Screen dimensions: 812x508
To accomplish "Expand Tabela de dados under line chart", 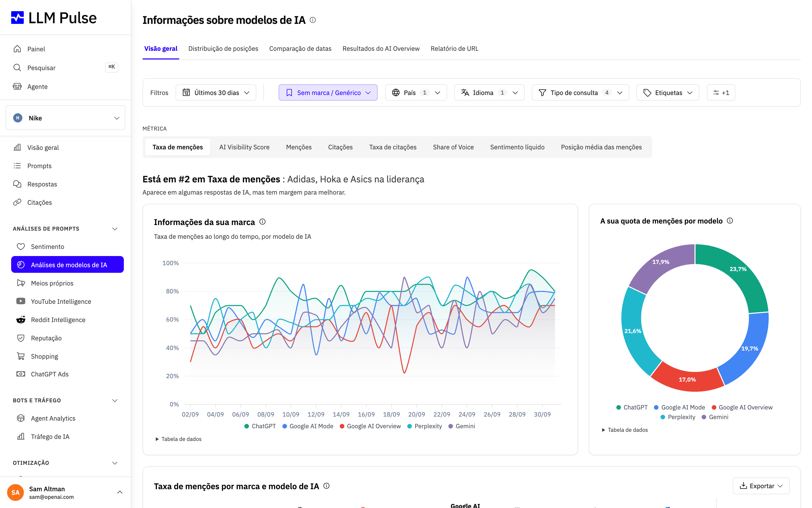I will (178, 439).
